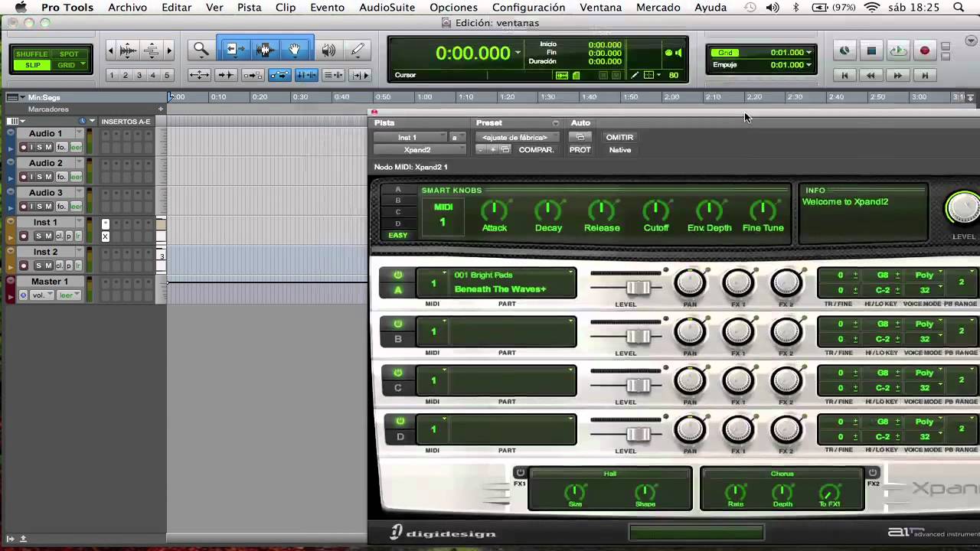The image size is (980, 551).
Task: Select the Selector waveform tool
Action: pyautogui.click(x=265, y=51)
